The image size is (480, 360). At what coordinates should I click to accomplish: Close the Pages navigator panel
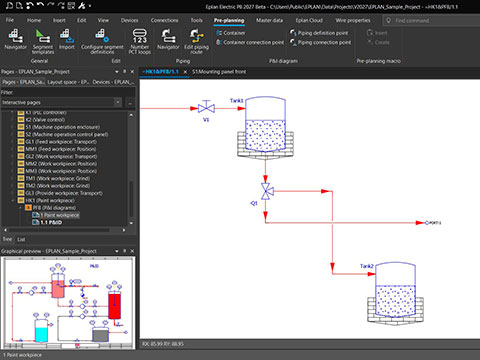coord(132,72)
